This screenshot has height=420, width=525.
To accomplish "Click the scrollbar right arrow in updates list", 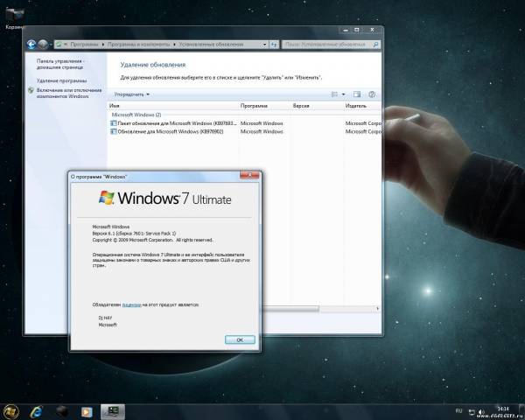I will 378,309.
